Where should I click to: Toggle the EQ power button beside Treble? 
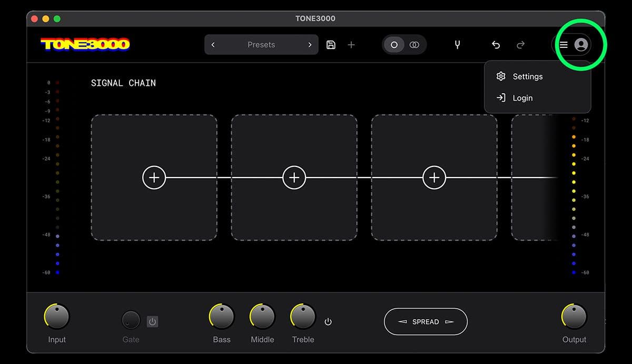pyautogui.click(x=328, y=321)
